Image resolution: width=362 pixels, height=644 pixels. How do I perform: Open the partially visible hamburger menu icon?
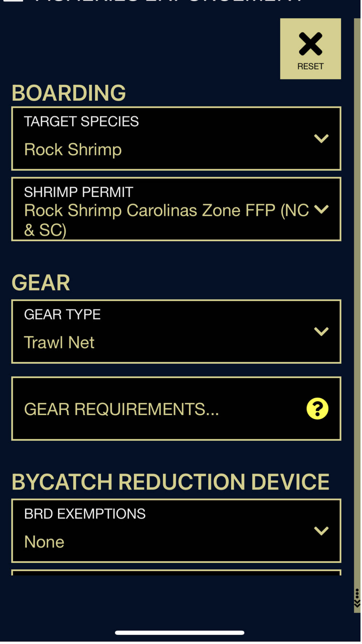pos(13,1)
